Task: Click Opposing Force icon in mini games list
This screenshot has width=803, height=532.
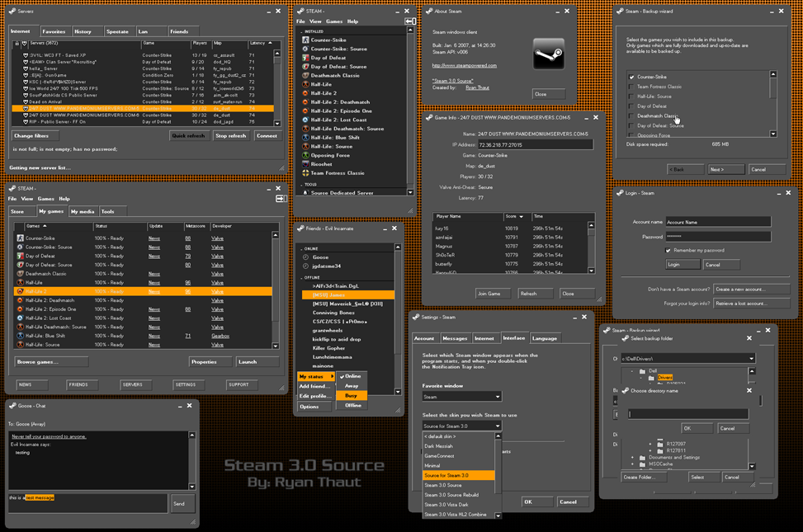Action: coord(305,155)
